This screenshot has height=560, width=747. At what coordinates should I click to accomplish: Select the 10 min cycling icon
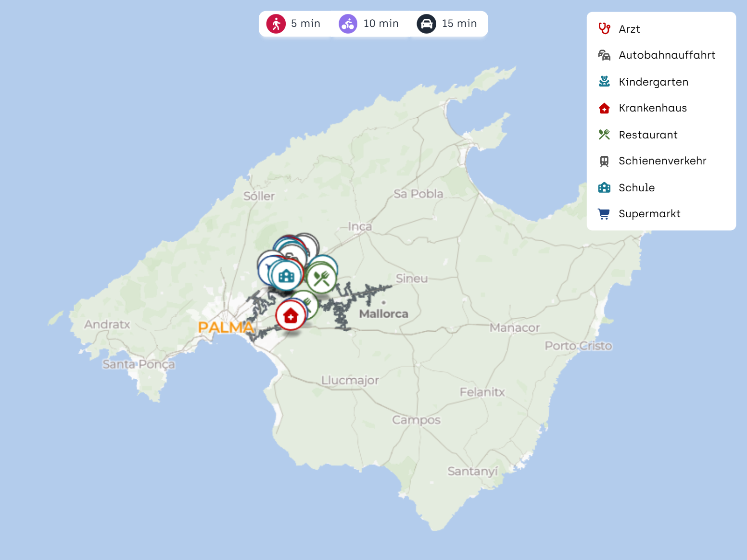pyautogui.click(x=348, y=24)
